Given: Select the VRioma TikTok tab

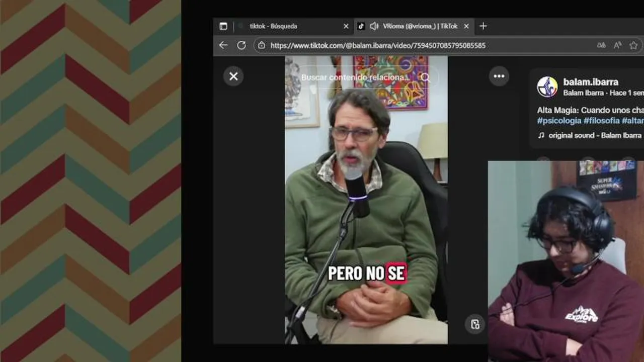Looking at the screenshot, I should click(414, 26).
